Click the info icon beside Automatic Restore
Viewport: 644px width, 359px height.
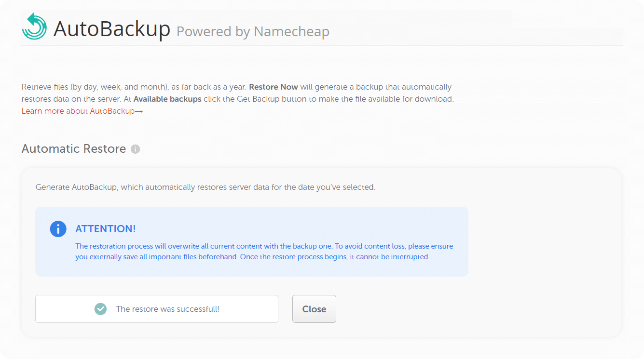(x=135, y=149)
